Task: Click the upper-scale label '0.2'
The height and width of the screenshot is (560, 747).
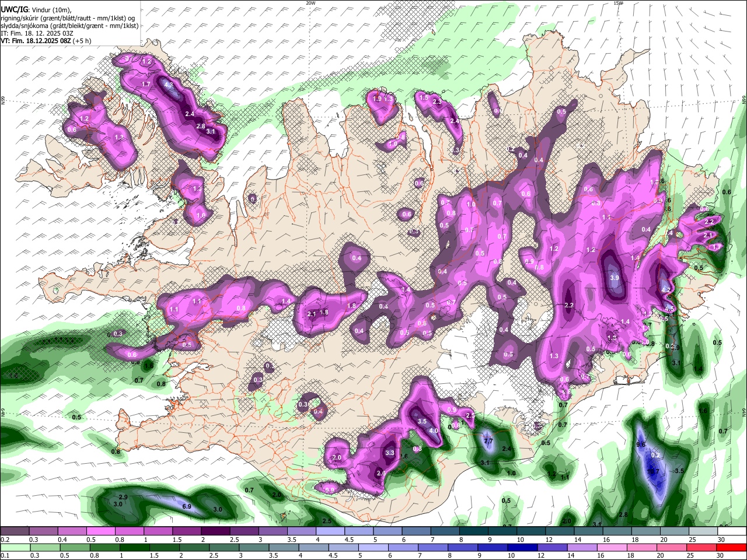Action: [5, 540]
